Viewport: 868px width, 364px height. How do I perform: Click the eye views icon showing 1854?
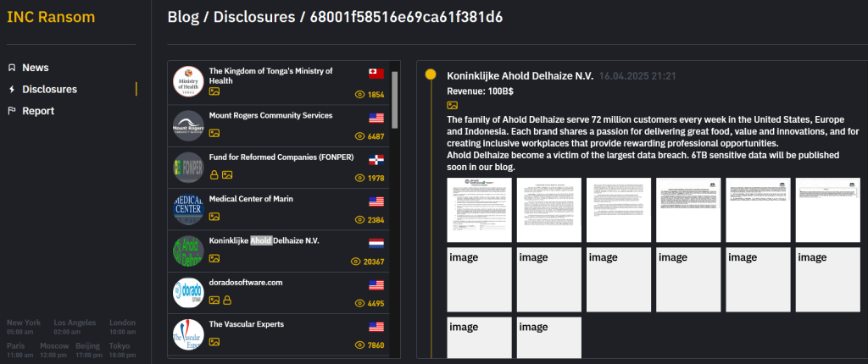[359, 94]
